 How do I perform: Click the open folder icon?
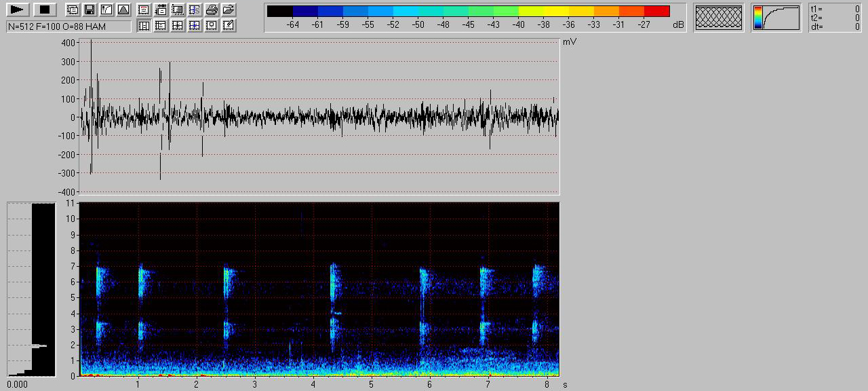coord(229,10)
